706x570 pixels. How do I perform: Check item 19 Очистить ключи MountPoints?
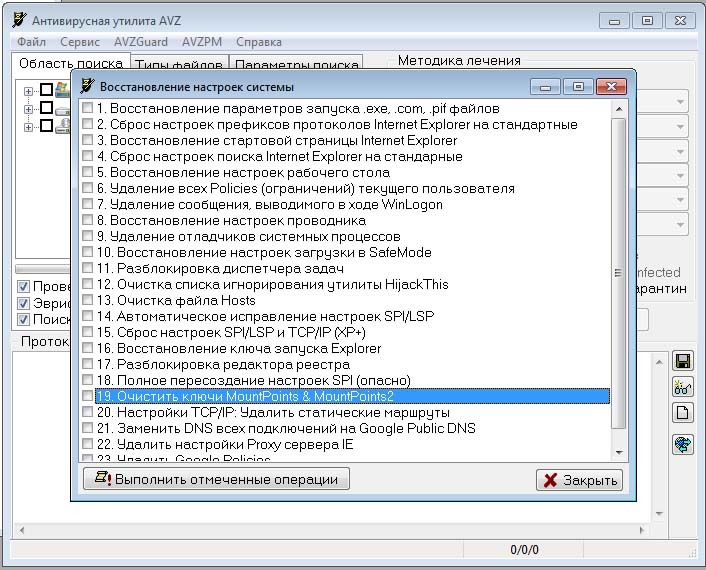coord(87,396)
